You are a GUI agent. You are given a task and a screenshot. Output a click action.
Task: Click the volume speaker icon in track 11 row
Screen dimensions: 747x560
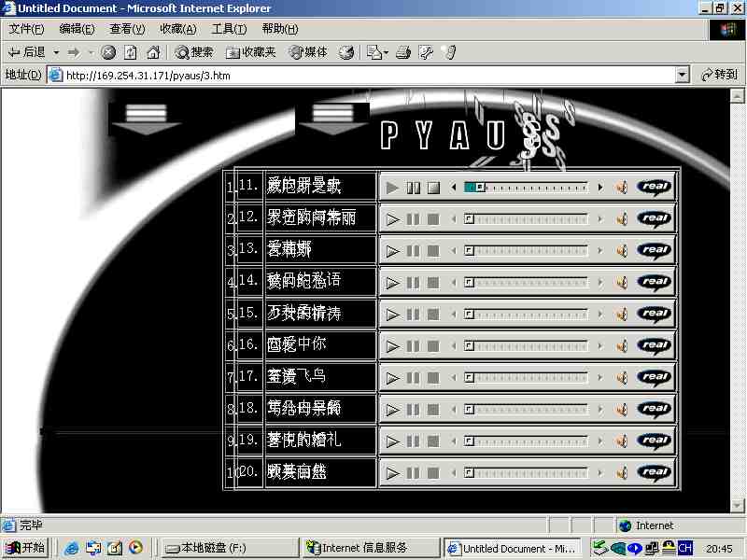621,188
